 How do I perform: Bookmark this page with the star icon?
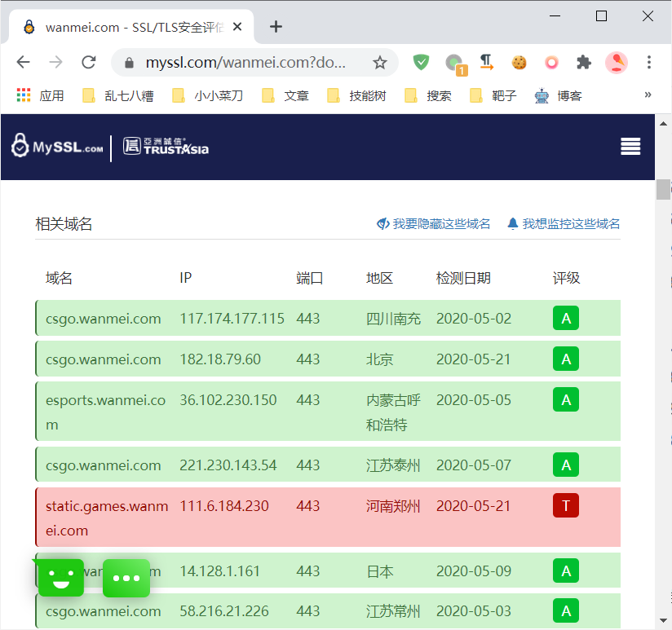380,63
